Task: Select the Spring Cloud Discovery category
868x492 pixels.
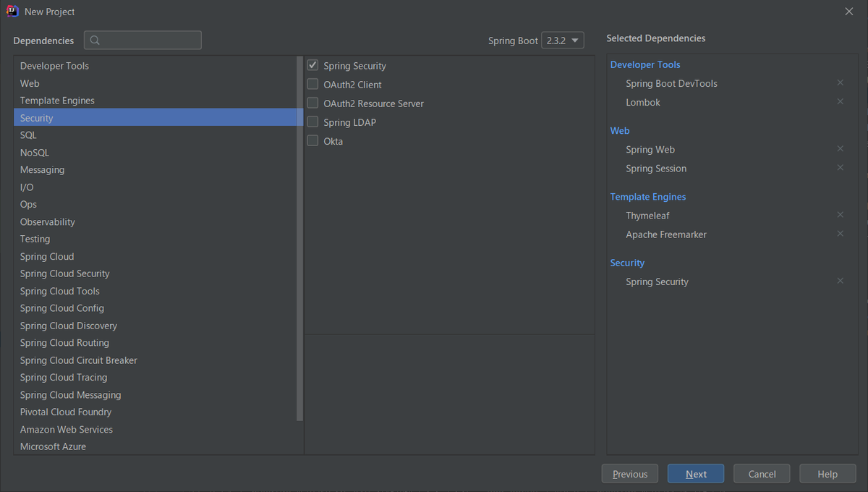Action: (x=155, y=326)
